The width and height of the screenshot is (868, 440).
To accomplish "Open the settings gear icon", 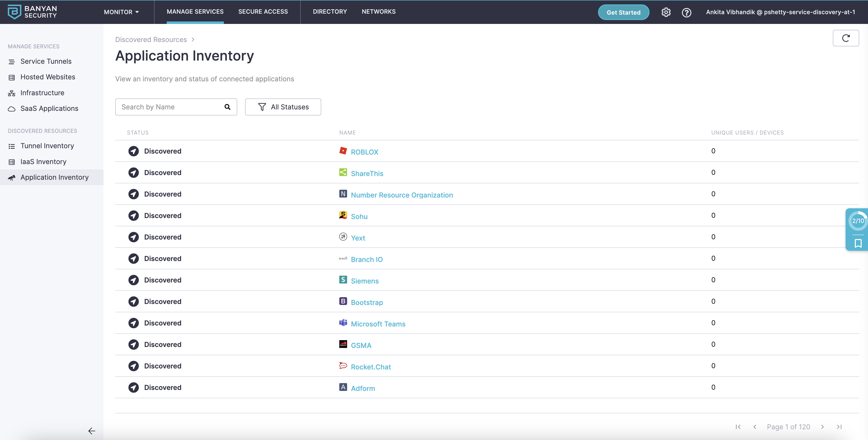I will (x=666, y=12).
